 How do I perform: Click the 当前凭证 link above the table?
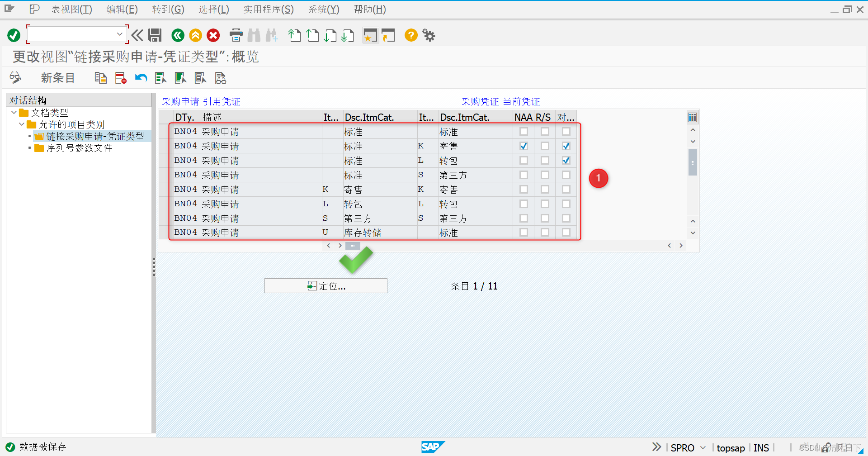click(x=521, y=101)
